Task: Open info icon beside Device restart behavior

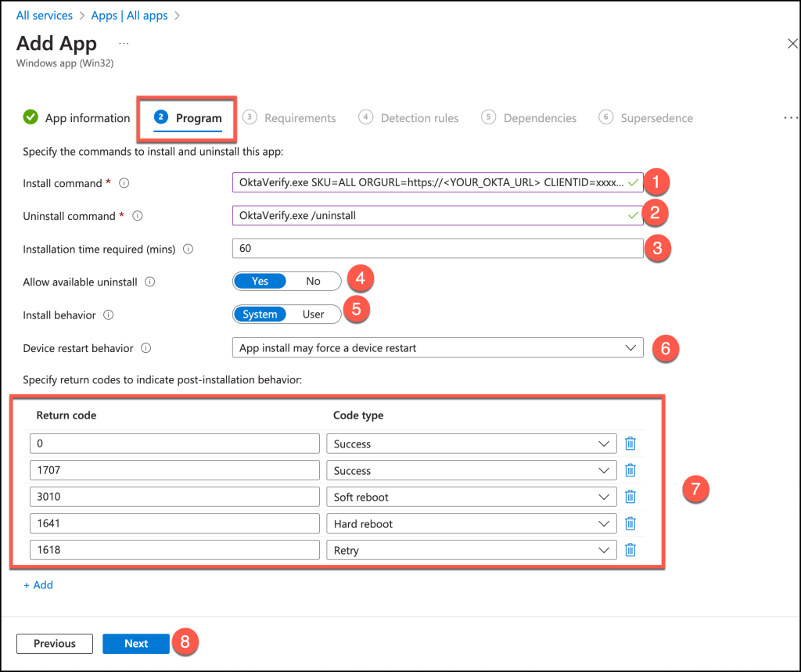Action: pos(146,348)
